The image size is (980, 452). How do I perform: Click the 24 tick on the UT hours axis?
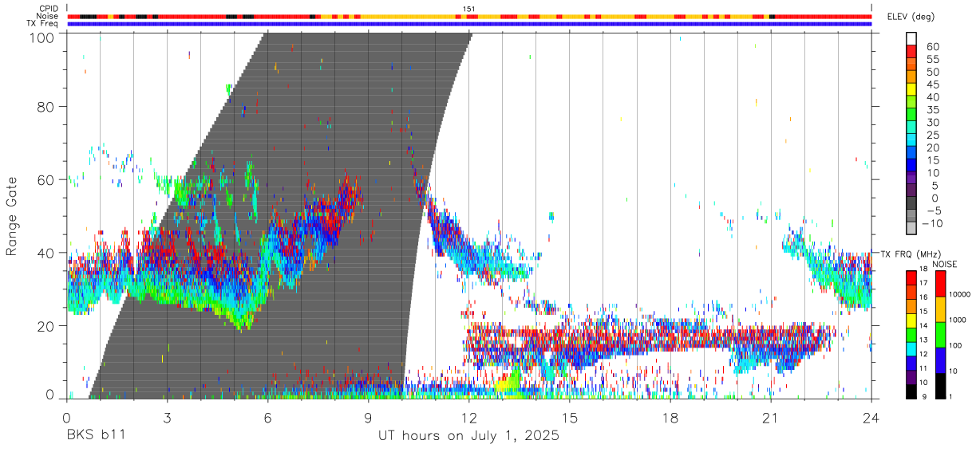tap(871, 418)
